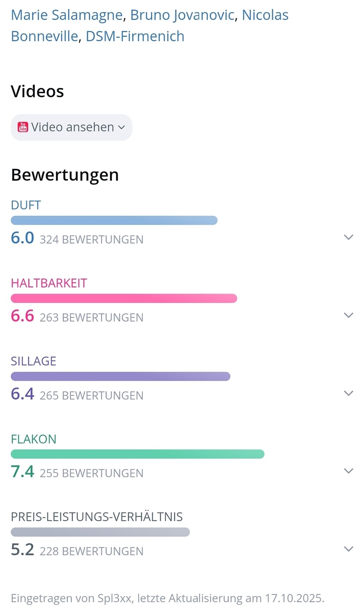Click the Sillage category label
The image size is (364, 614).
point(33,361)
